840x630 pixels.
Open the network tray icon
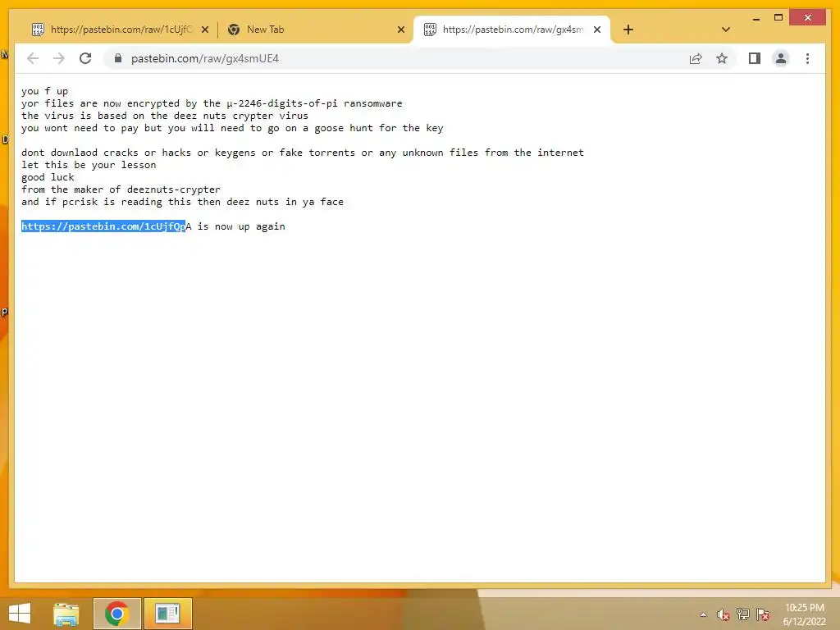point(743,614)
